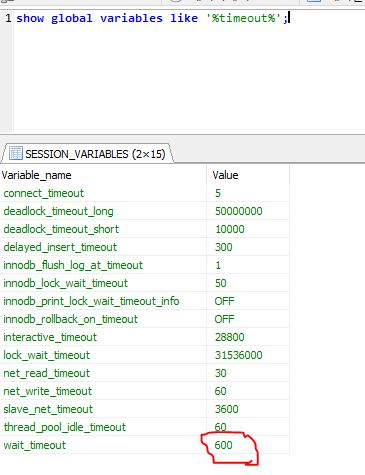Click value 31536000 for lock_wait_timeout
Screen dimensions: 365x475
[x=248, y=355]
